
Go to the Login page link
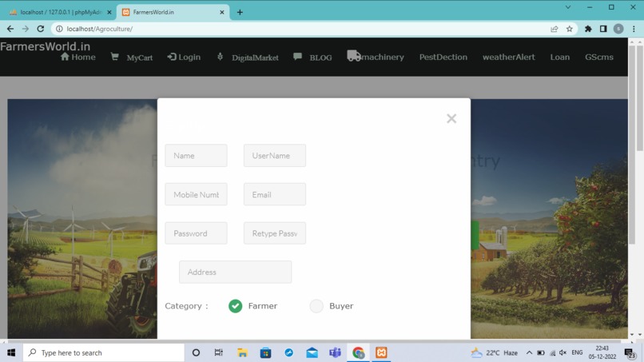click(x=184, y=57)
